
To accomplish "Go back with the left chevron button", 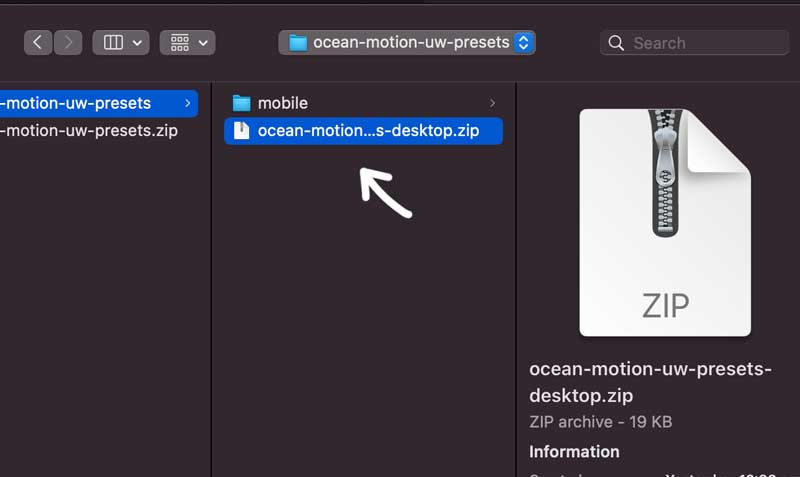I will [x=38, y=43].
